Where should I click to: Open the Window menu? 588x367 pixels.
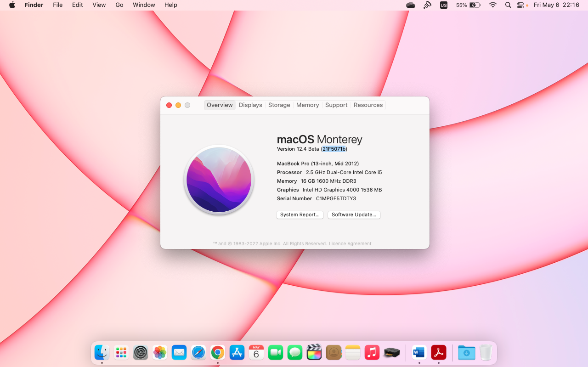click(144, 5)
